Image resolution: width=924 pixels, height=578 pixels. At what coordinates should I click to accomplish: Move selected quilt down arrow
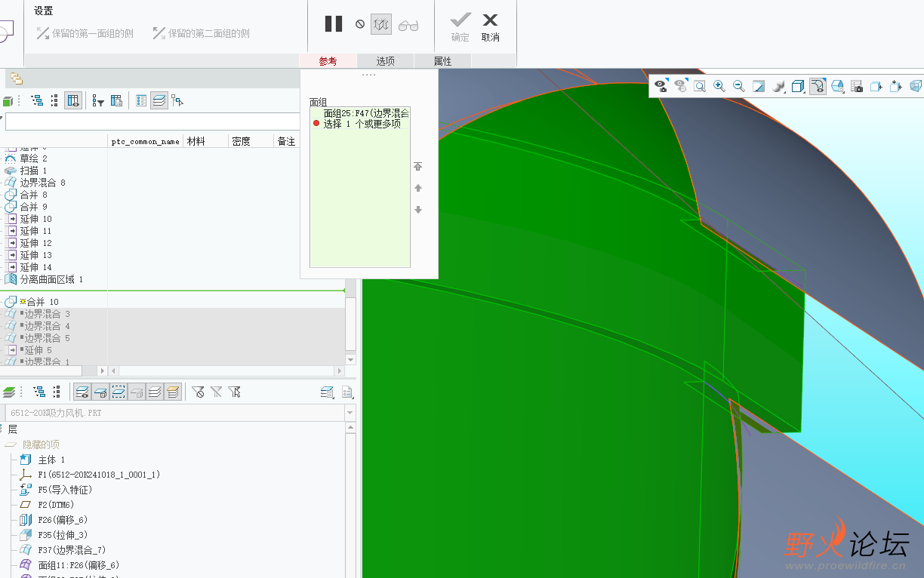tap(418, 210)
